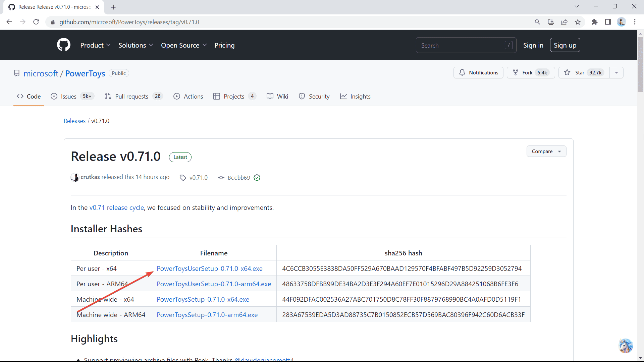The image size is (644, 362).
Task: Click the share page icon
Action: pyautogui.click(x=564, y=22)
